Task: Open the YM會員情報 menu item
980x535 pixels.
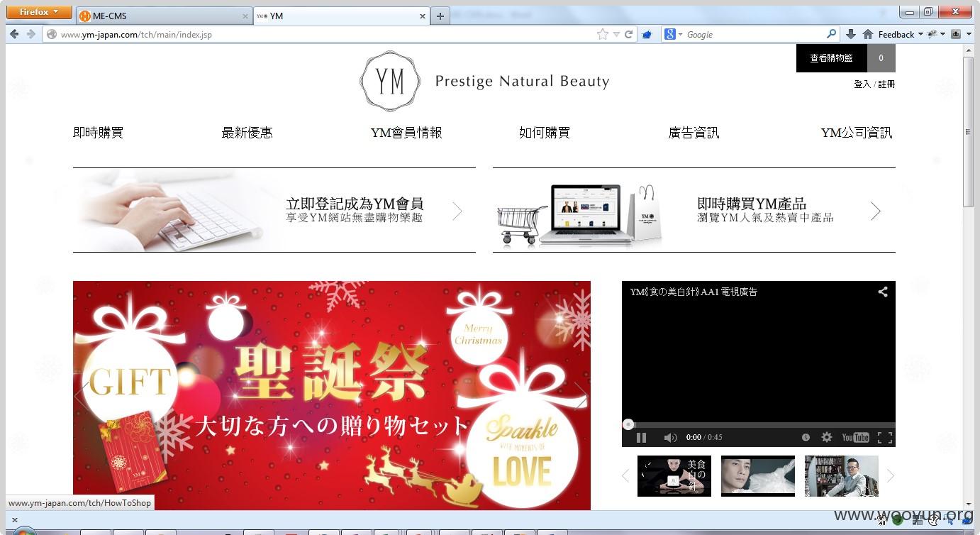Action: coord(406,133)
